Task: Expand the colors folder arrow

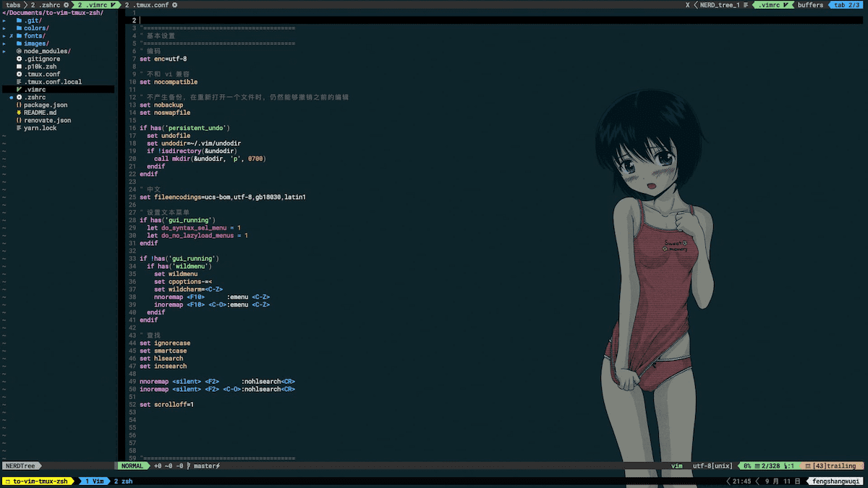Action: [4, 28]
